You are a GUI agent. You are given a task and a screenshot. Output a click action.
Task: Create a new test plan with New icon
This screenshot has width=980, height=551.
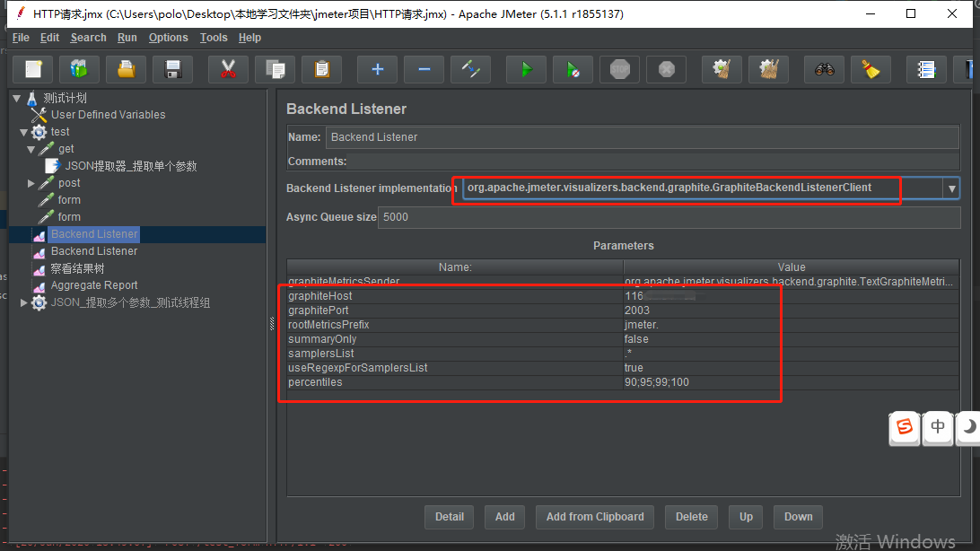click(x=33, y=69)
